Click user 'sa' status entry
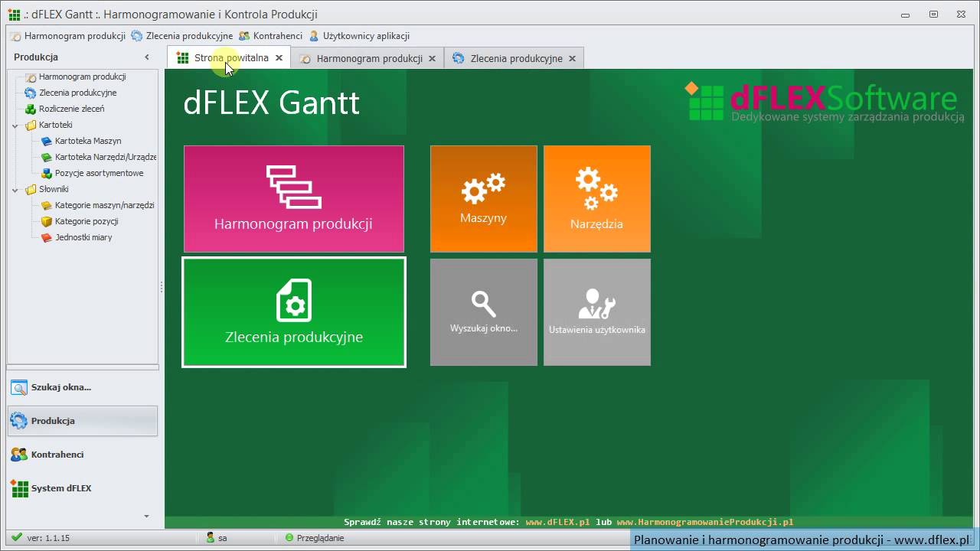Screen dimensions: 980x551 tap(217, 538)
